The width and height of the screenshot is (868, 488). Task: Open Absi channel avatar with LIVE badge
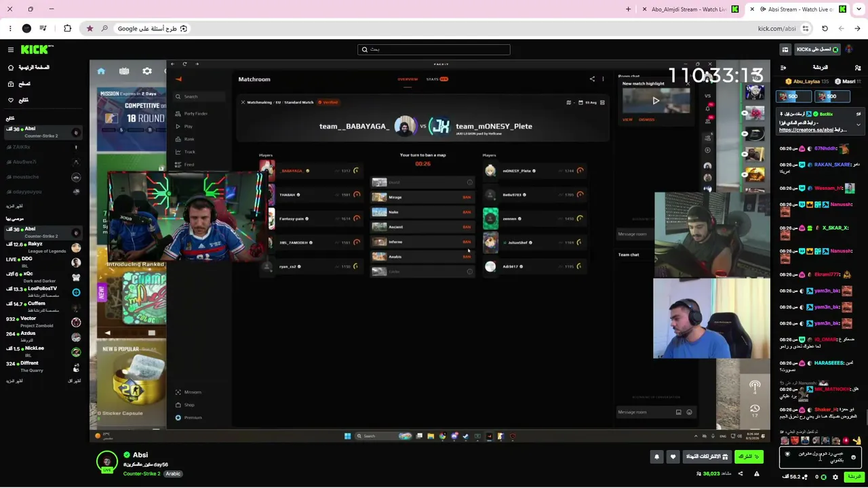(106, 462)
